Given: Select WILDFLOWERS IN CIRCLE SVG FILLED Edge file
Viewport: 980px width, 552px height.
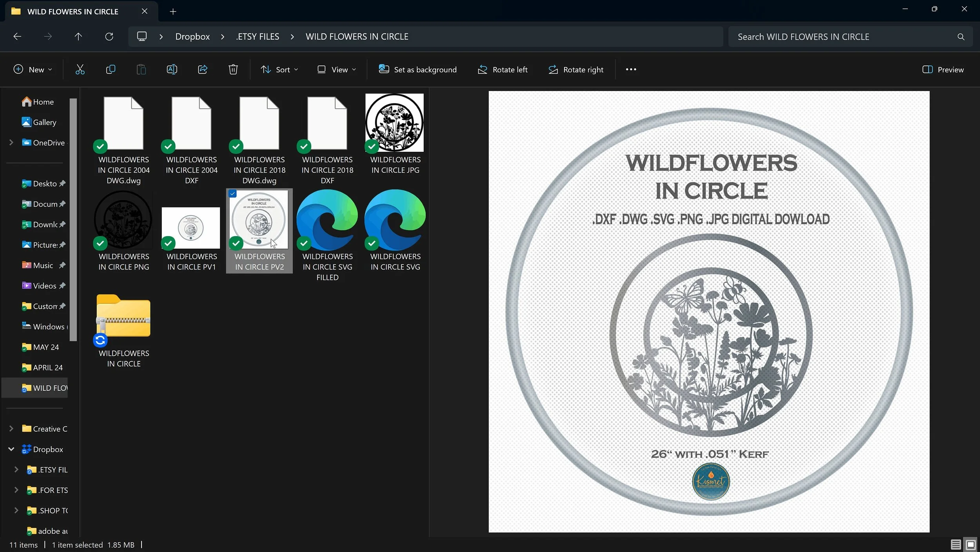Looking at the screenshot, I should (x=327, y=235).
